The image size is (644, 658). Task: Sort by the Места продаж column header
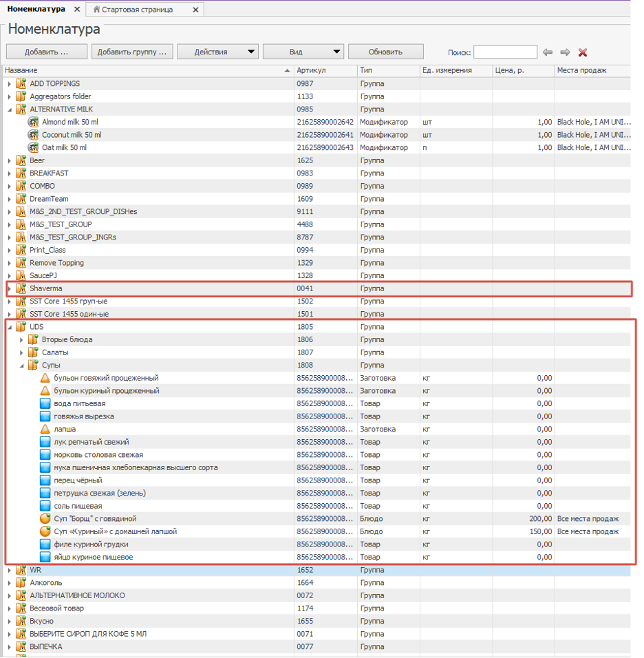pyautogui.click(x=592, y=70)
